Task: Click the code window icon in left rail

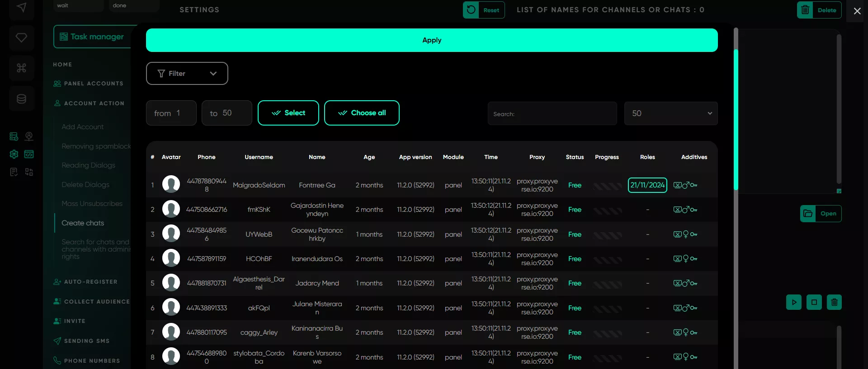Action: [29, 154]
